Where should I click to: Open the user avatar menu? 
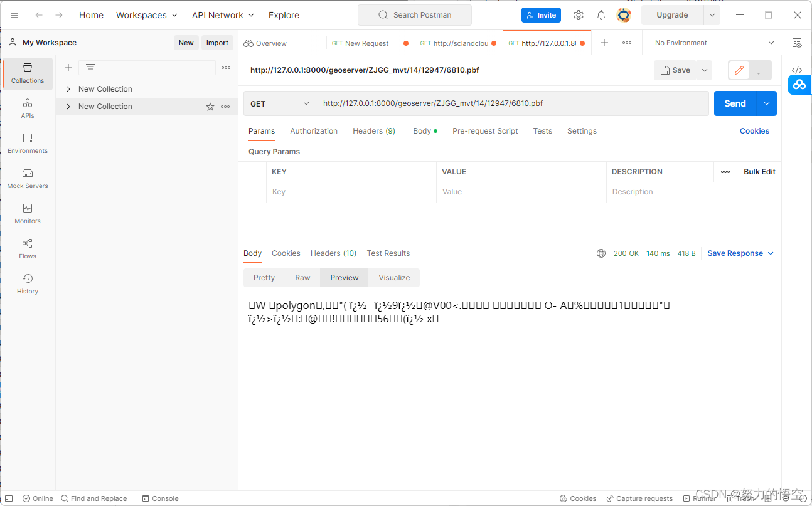pyautogui.click(x=624, y=15)
